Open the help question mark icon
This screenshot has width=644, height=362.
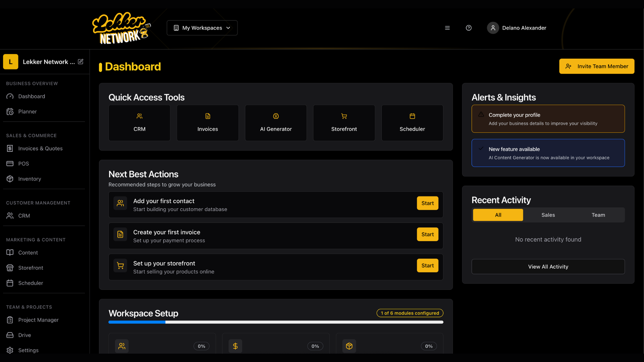pos(469,28)
